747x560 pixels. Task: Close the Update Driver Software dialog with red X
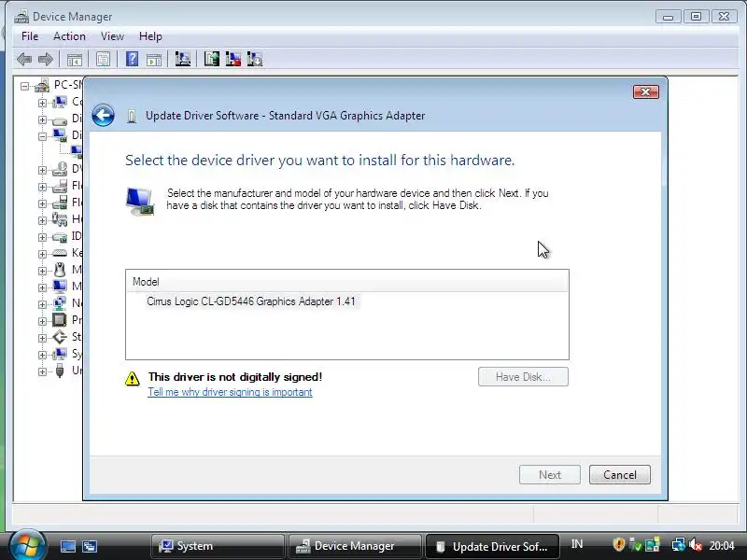click(646, 91)
